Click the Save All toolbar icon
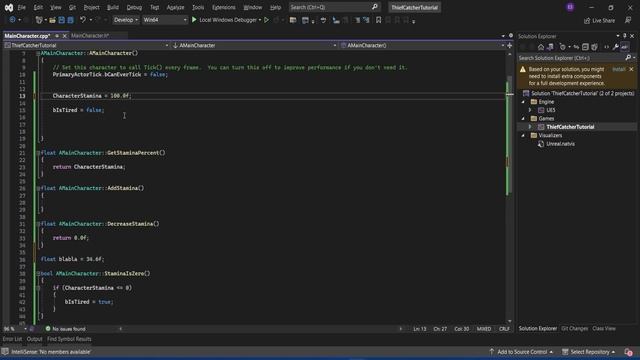Viewport: 640px width, 360px height. click(70, 20)
